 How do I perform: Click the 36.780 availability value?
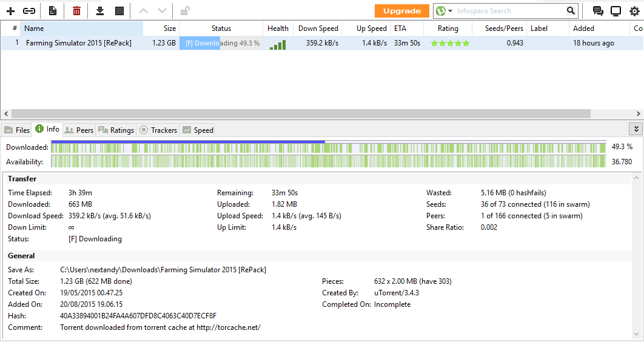pos(622,162)
